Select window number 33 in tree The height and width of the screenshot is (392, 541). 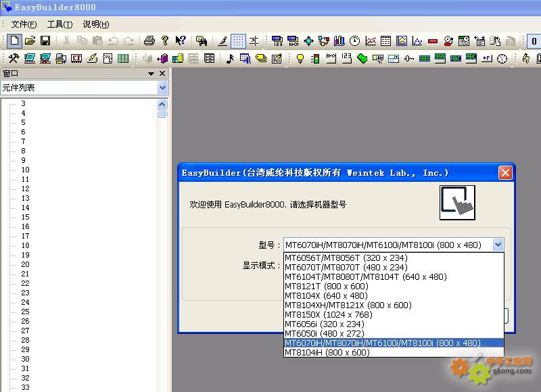point(25,387)
